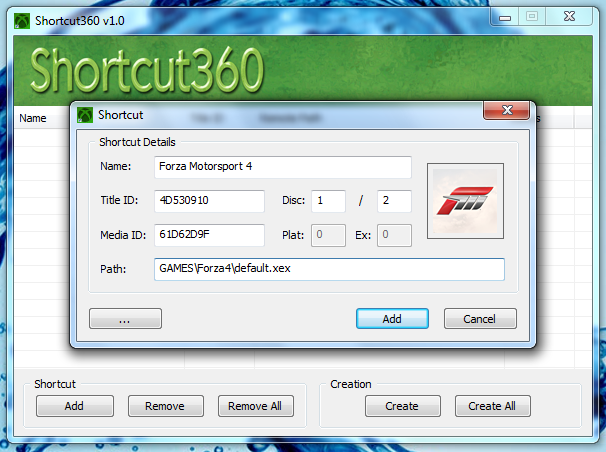The image size is (606, 452).
Task: Click the Name field containing Forza Motorsport 4
Action: click(283, 167)
